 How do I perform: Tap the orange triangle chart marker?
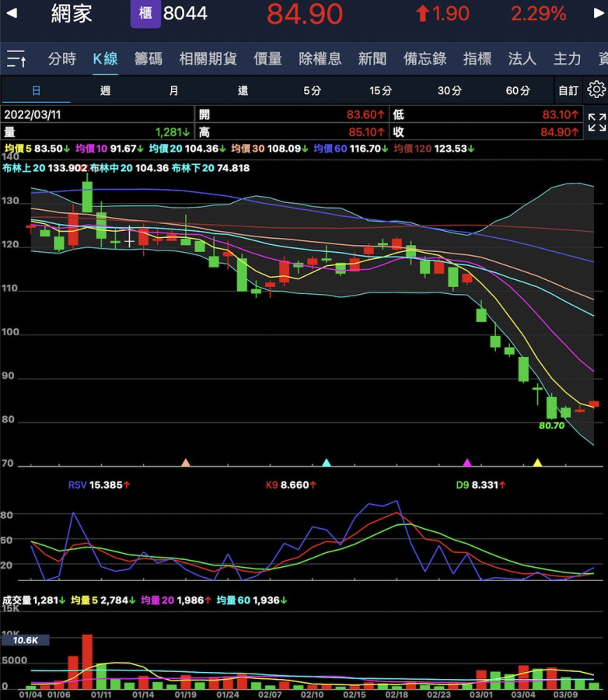[x=186, y=463]
